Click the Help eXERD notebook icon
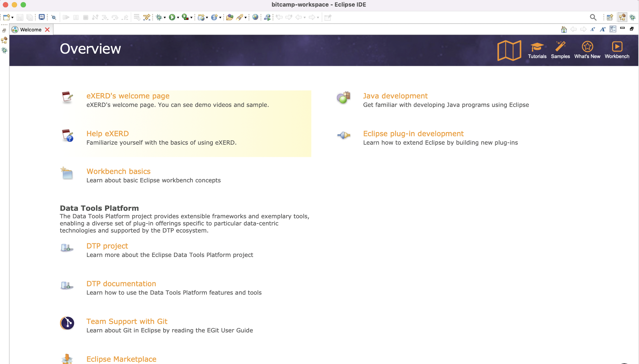Screen dimensions: 639x364 tap(68, 135)
